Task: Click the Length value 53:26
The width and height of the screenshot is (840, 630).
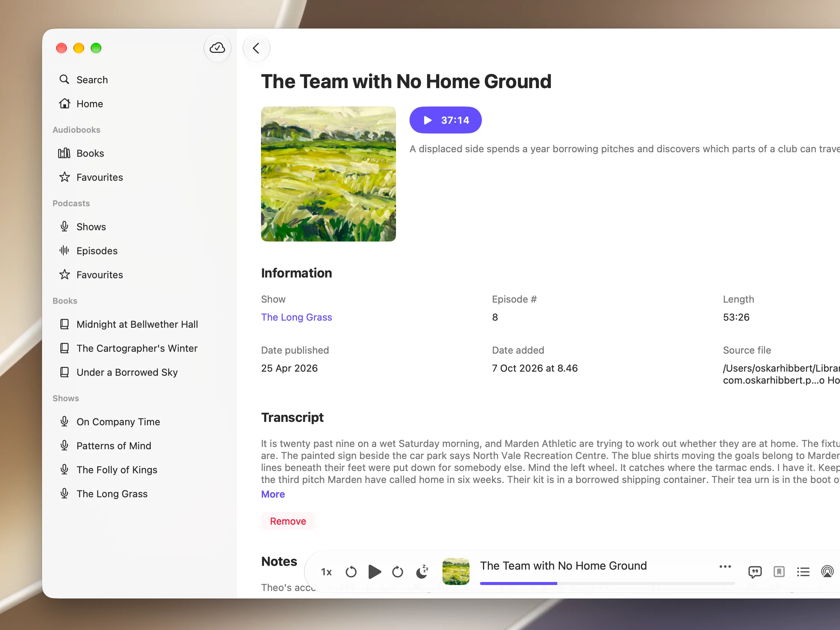Action: pyautogui.click(x=736, y=317)
